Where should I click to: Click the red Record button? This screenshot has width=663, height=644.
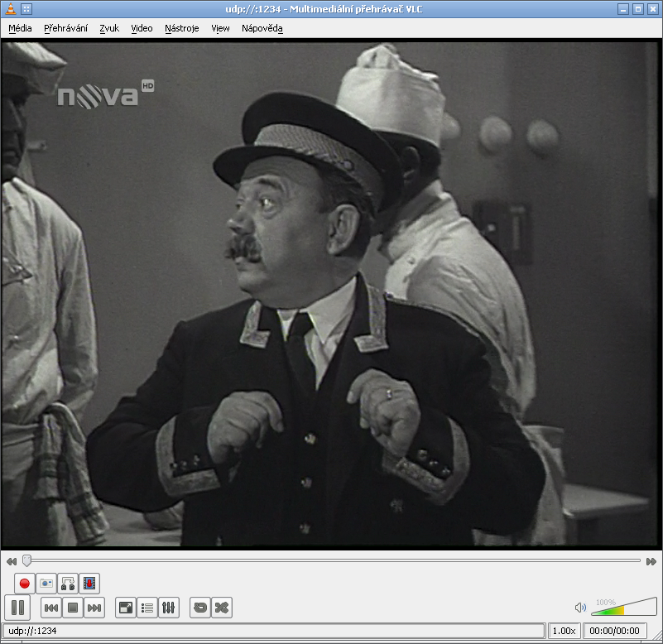coord(25,584)
